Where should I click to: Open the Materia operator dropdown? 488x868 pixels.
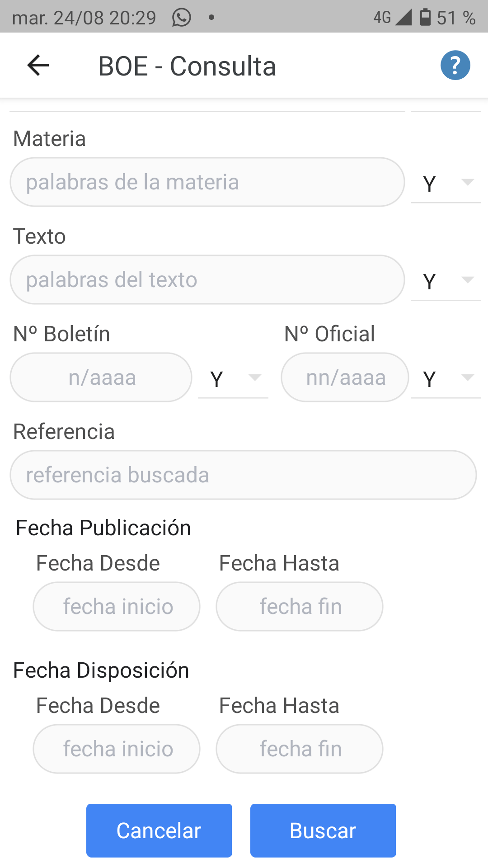point(446,183)
